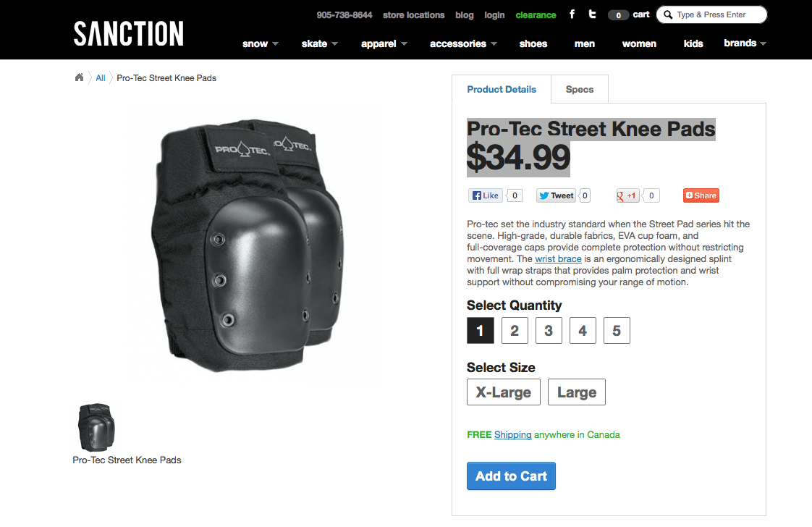Expand the skate dropdown menu

click(319, 43)
